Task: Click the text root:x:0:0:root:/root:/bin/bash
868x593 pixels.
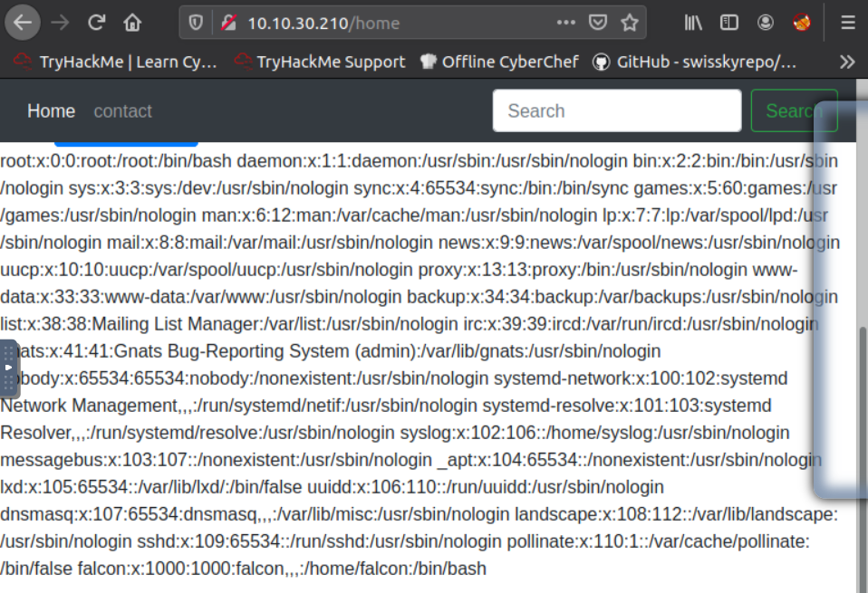Action: (116, 161)
